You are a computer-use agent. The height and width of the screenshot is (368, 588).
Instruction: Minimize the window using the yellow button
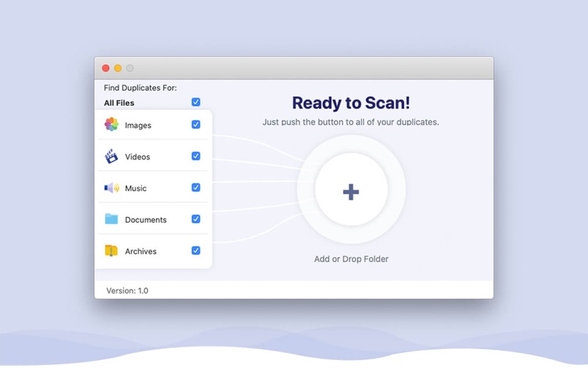[x=118, y=68]
